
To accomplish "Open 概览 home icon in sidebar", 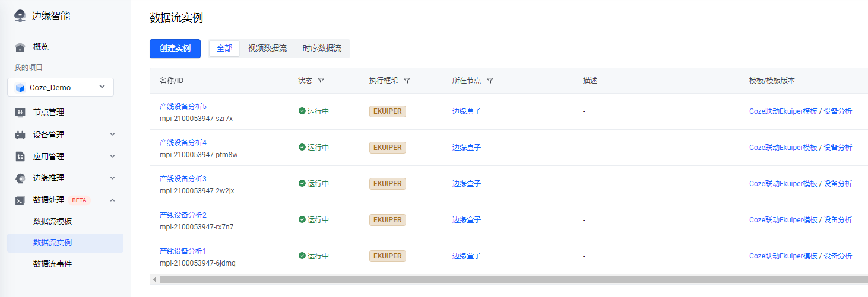I will (x=20, y=47).
